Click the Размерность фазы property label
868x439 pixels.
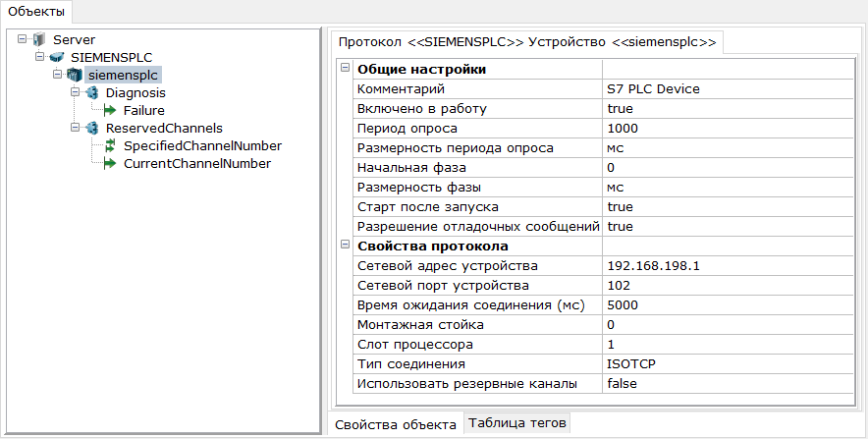[419, 188]
